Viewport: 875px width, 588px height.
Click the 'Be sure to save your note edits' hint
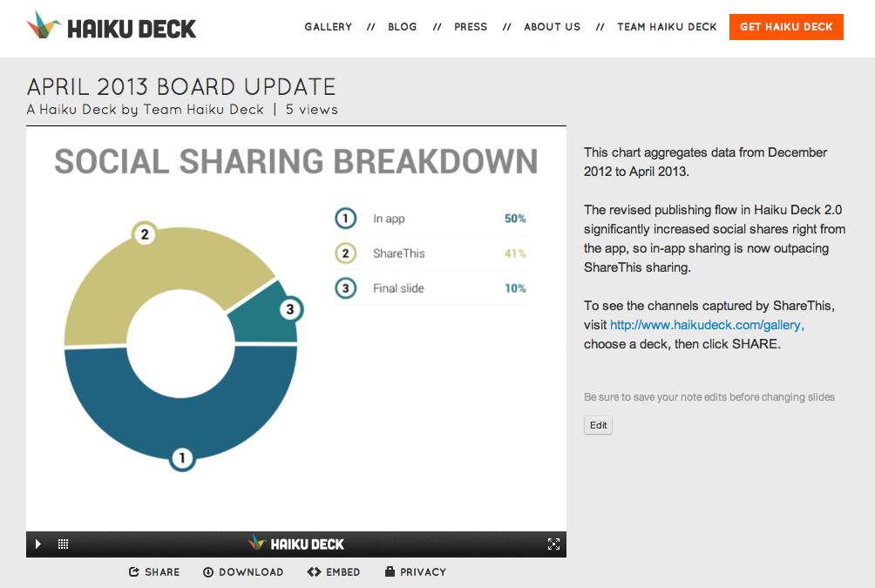pos(709,396)
